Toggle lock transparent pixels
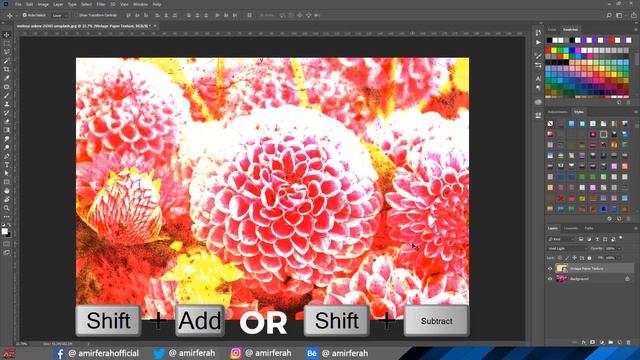640x360 pixels. pos(560,258)
